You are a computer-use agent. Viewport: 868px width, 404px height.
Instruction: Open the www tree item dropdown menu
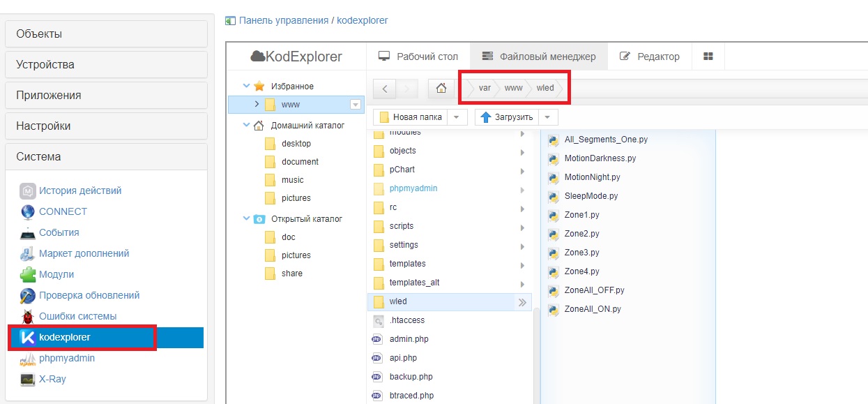click(356, 105)
